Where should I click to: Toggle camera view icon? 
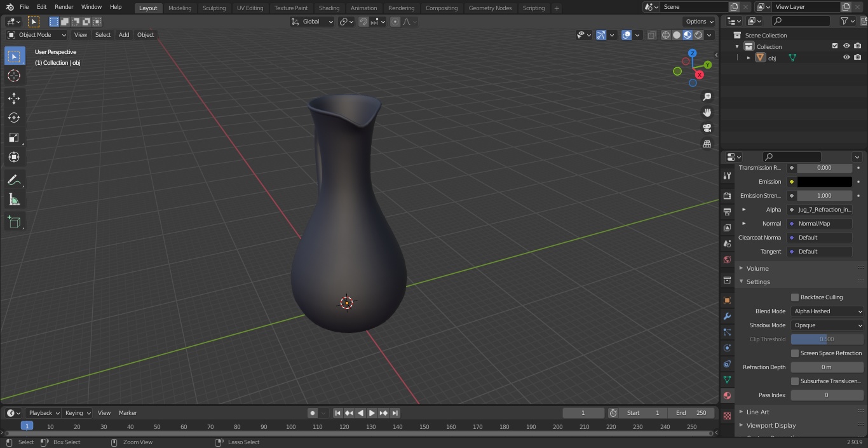click(x=707, y=128)
